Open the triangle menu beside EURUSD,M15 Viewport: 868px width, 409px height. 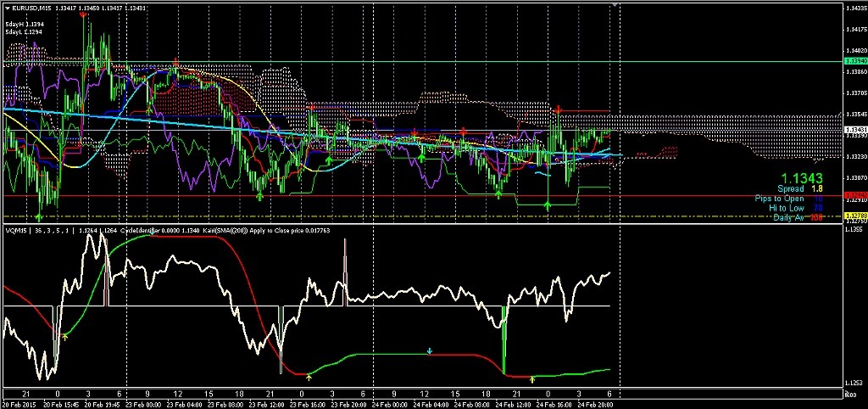[7, 8]
